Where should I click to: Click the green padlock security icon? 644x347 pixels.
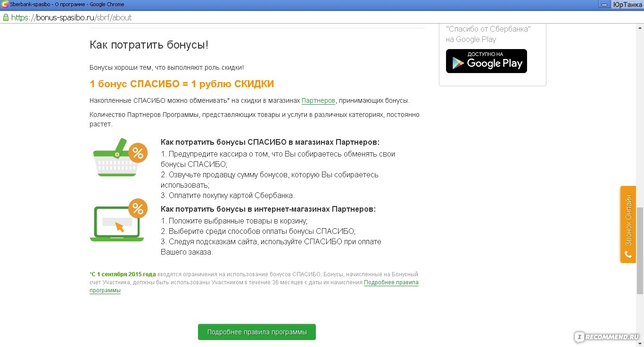coord(6,17)
